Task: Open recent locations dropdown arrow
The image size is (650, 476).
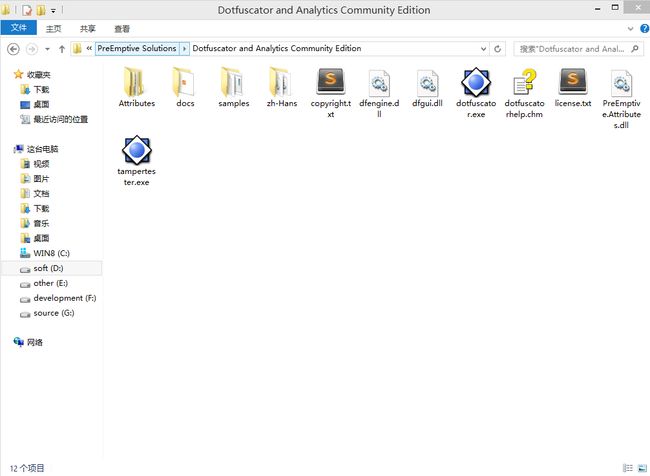Action: point(47,49)
